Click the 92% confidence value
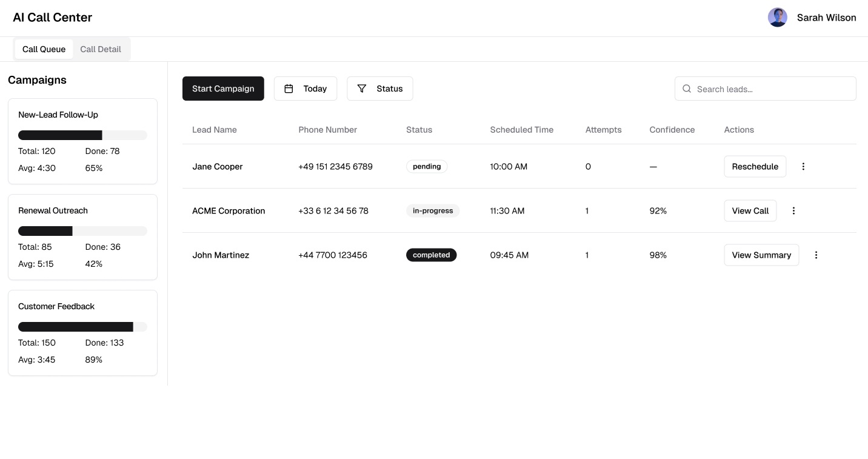The height and width of the screenshot is (459, 868). point(658,210)
